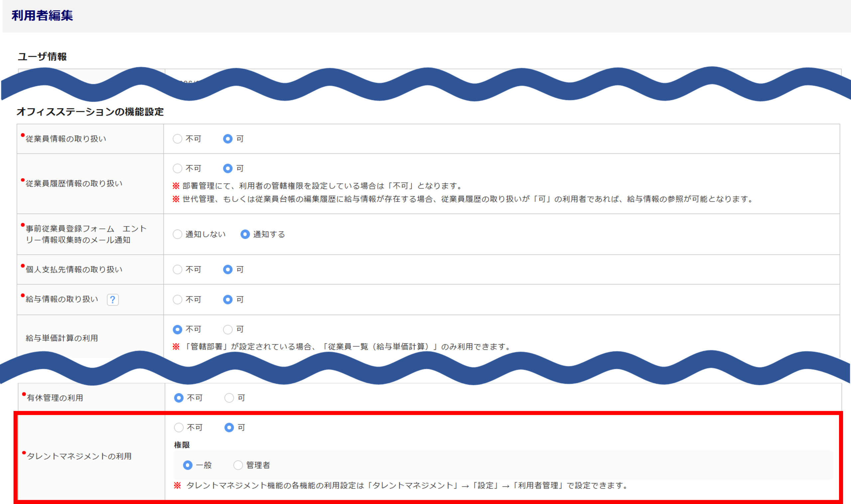Select 可 for 従業員情報の取り扱い
851x504 pixels.
[x=228, y=139]
